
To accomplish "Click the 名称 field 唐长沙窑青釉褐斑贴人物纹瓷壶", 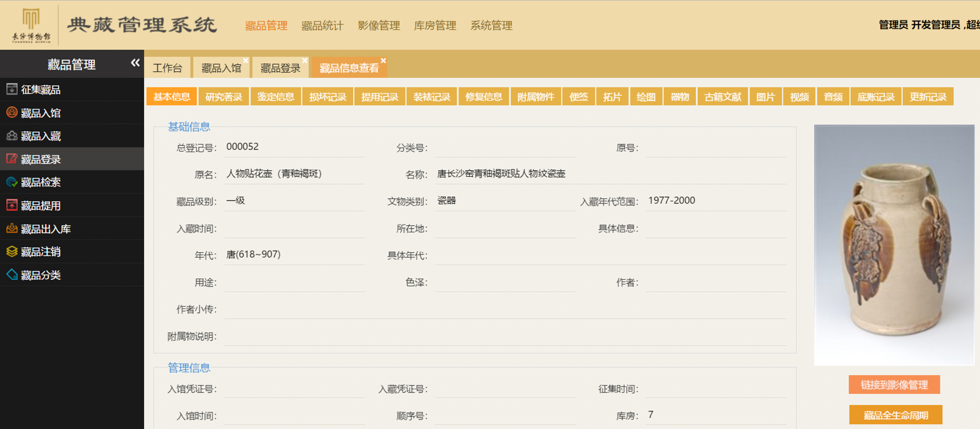I will pos(611,174).
